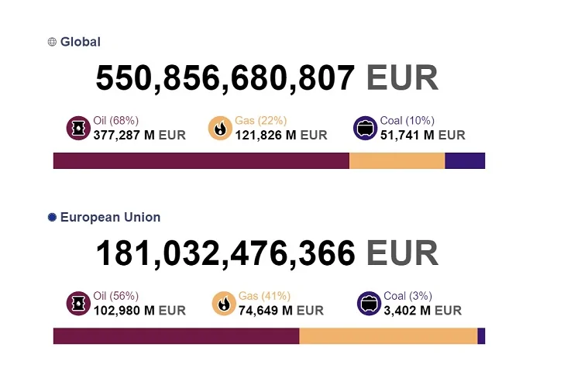
Task: Click the Global gas flame icon
Action: point(221,128)
